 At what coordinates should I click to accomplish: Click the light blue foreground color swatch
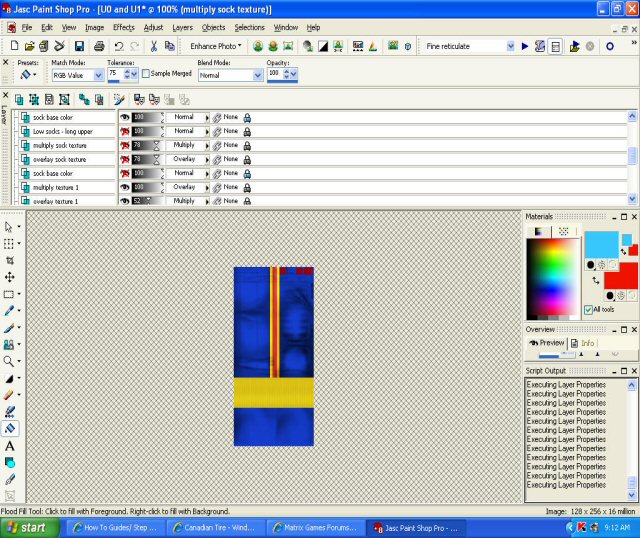tap(601, 245)
